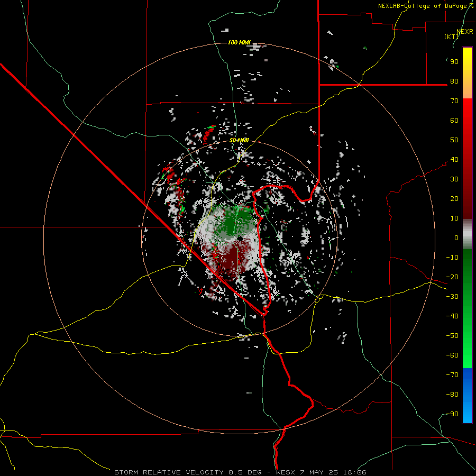Click the -40 value on velocity scale
The image size is (476, 476).
[x=452, y=316]
